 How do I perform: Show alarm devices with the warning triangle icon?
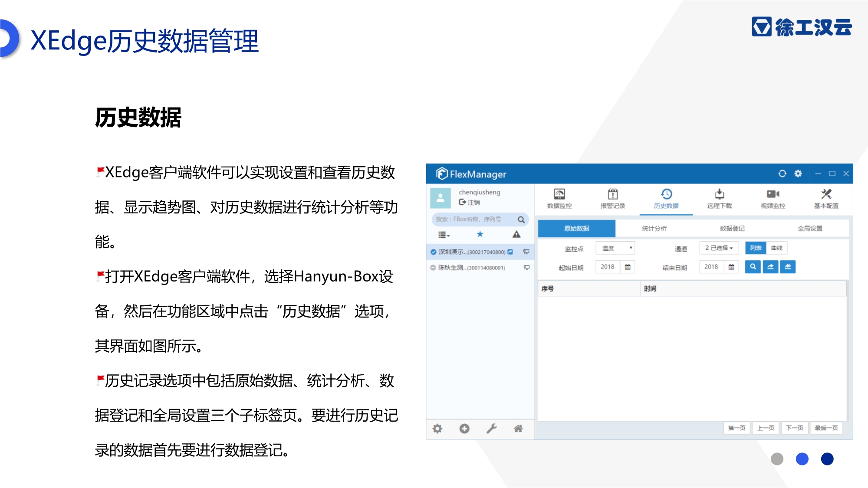pyautogui.click(x=516, y=234)
